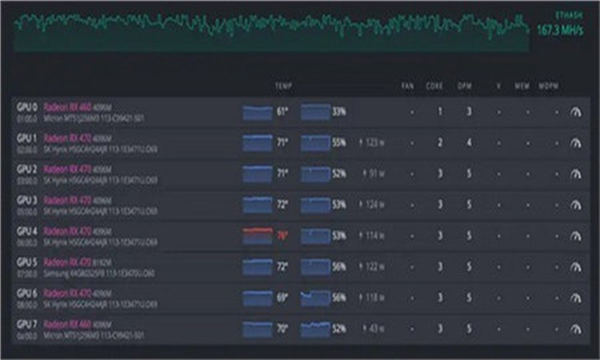Click GPU 4's red temperature mini graph
The image size is (600, 360).
258,236
